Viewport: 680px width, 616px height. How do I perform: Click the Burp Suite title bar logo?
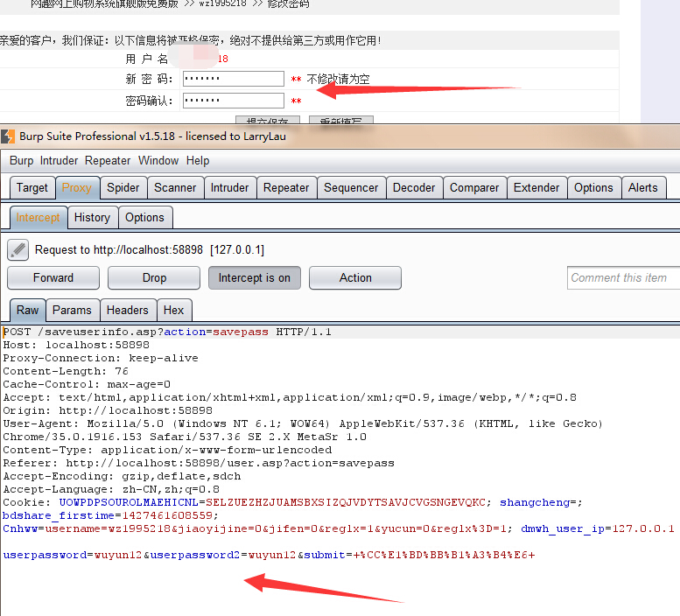pyautogui.click(x=8, y=136)
